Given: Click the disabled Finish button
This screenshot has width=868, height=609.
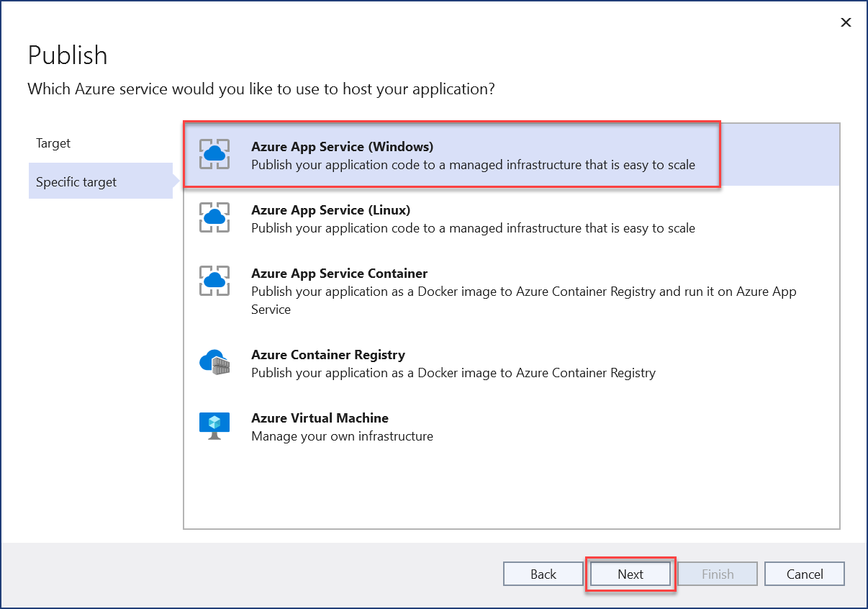Looking at the screenshot, I should (718, 574).
